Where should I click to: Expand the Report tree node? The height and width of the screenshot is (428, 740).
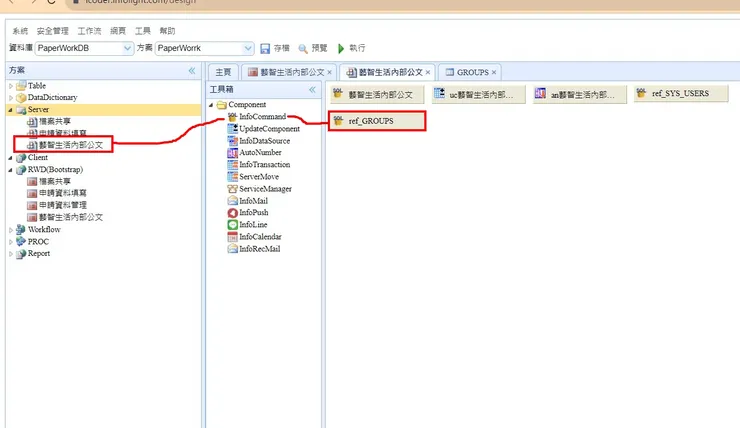coord(11,254)
